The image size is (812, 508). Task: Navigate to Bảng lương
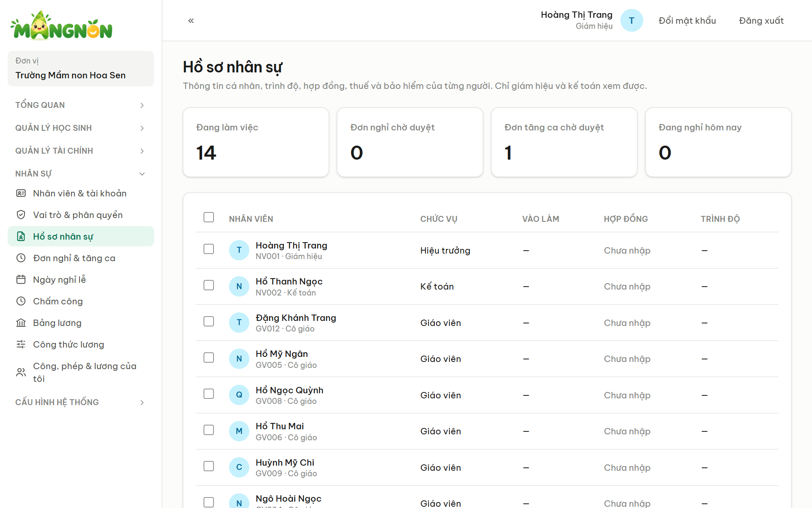[x=81, y=323]
